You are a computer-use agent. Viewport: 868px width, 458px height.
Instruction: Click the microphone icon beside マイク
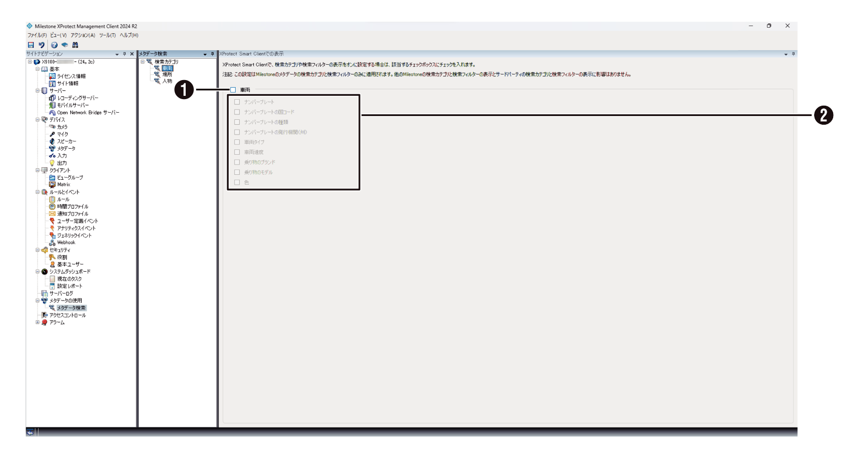52,134
